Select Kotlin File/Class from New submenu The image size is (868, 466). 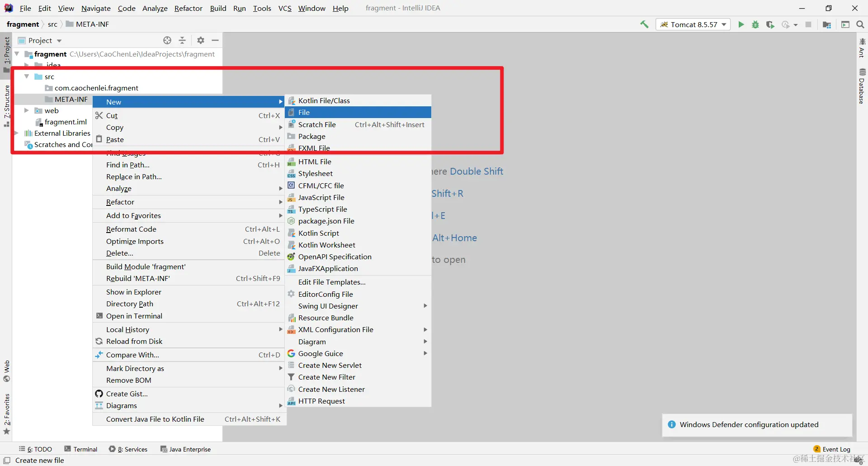tap(358, 100)
